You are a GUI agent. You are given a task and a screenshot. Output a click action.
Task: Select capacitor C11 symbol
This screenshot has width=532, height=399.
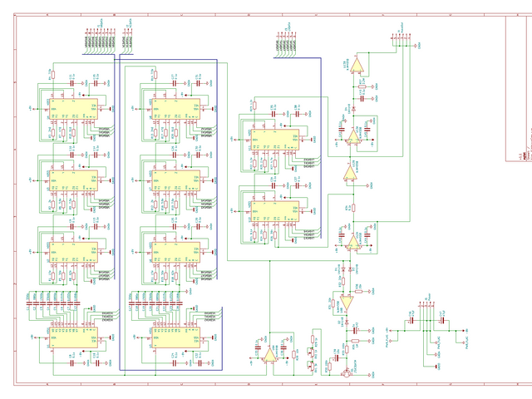(x=72, y=83)
